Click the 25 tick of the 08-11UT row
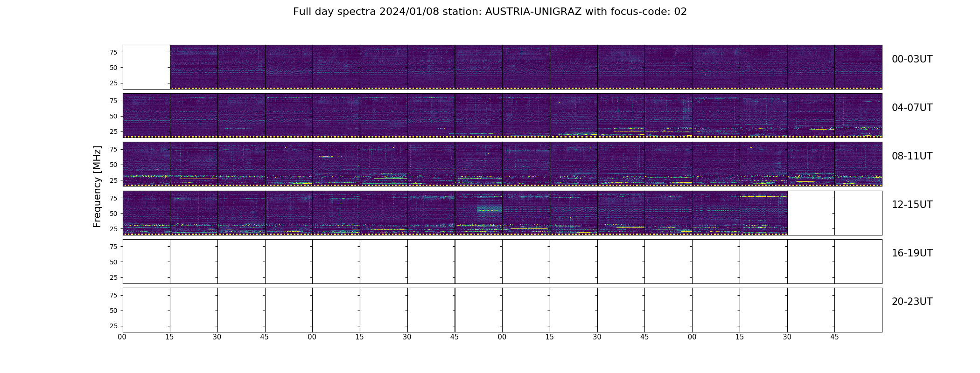Image resolution: width=980 pixels, height=373 pixels. 113,180
